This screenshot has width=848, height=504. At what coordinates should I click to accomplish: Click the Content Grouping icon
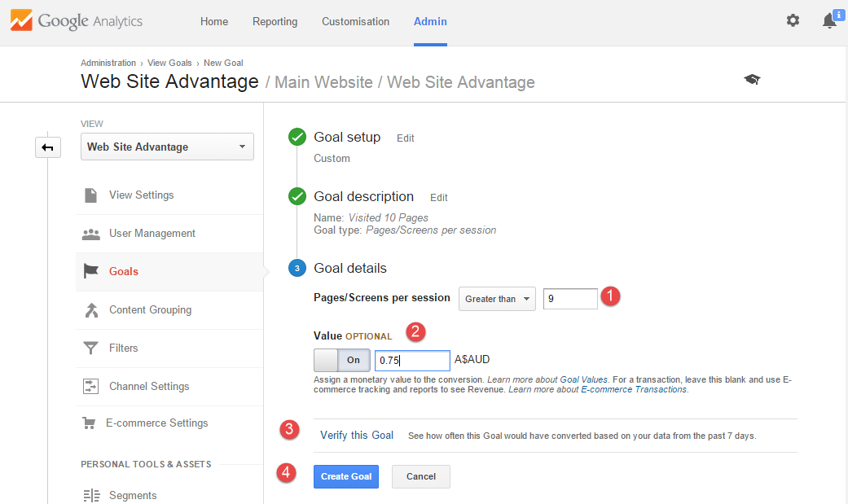click(91, 310)
